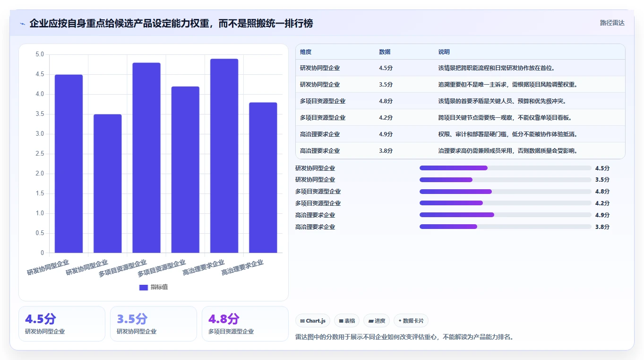Click the footer note starting 雷达图中的分数
The width and height of the screenshot is (644, 360).
[x=404, y=337]
